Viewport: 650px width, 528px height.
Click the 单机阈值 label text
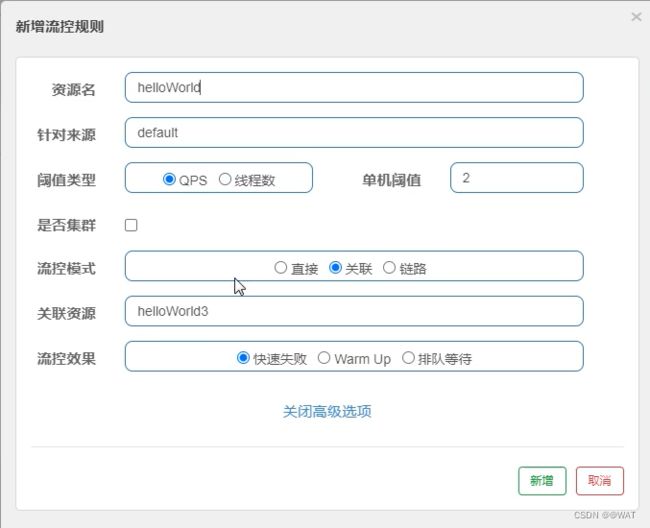(x=392, y=180)
